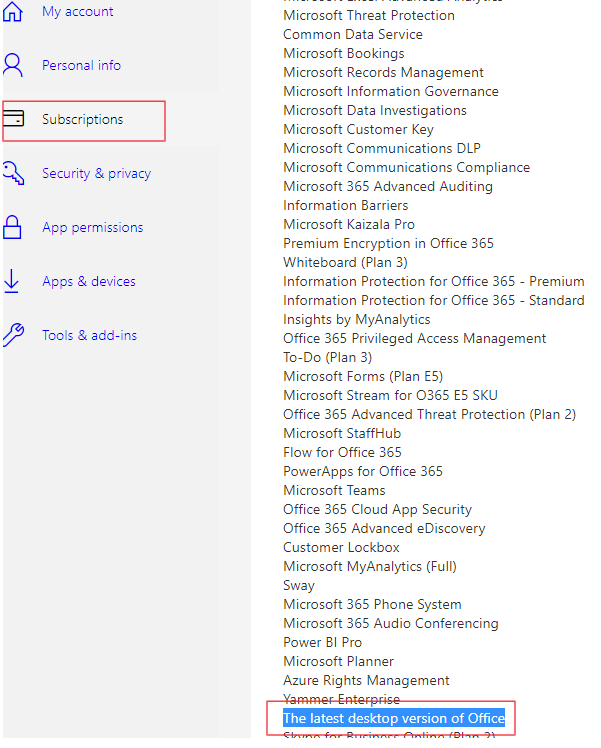Go to Subscriptions

tap(83, 119)
